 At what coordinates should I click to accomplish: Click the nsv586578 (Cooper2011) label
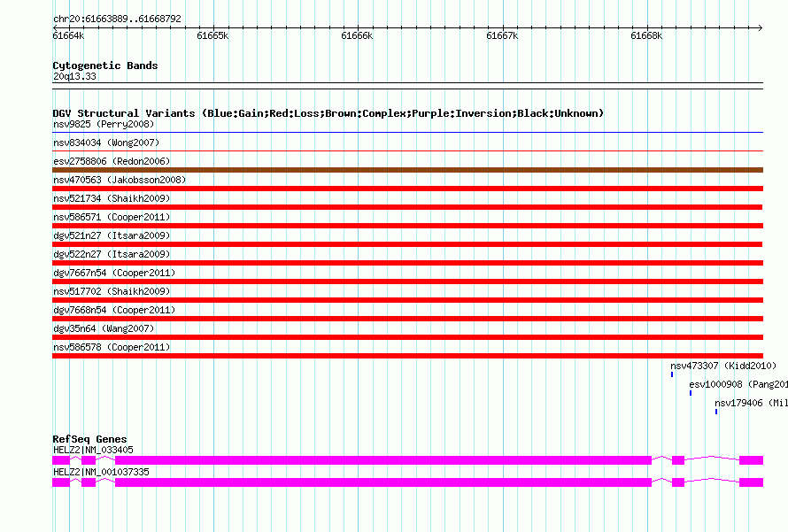pos(112,347)
